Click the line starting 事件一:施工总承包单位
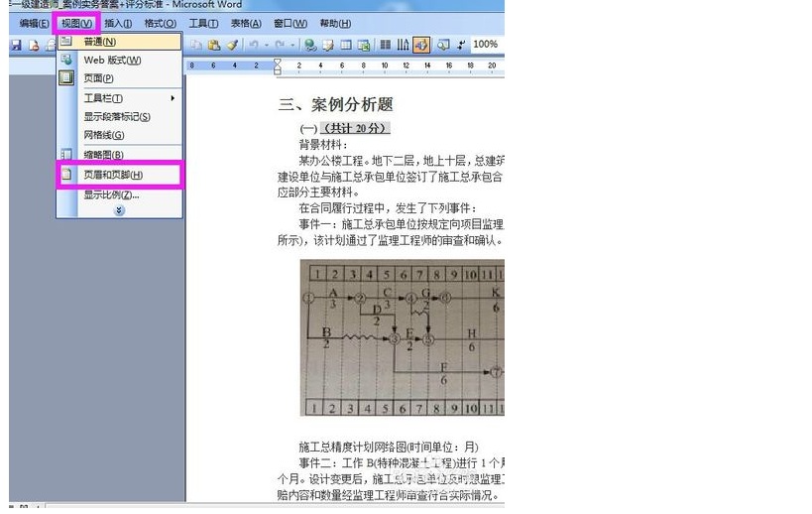 tap(402, 224)
